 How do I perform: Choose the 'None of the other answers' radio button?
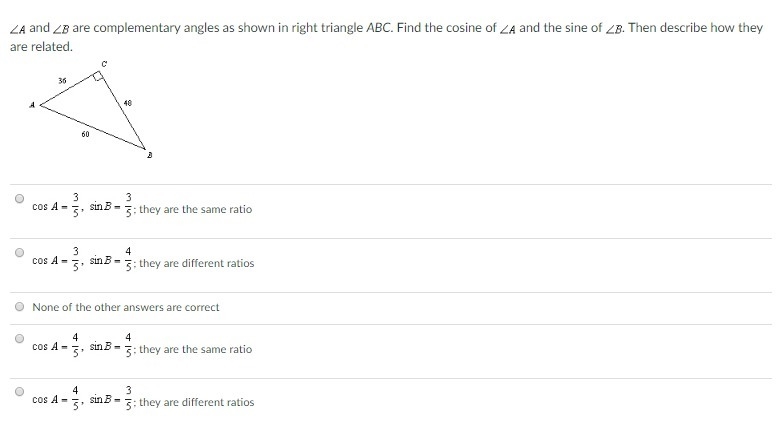[19, 306]
